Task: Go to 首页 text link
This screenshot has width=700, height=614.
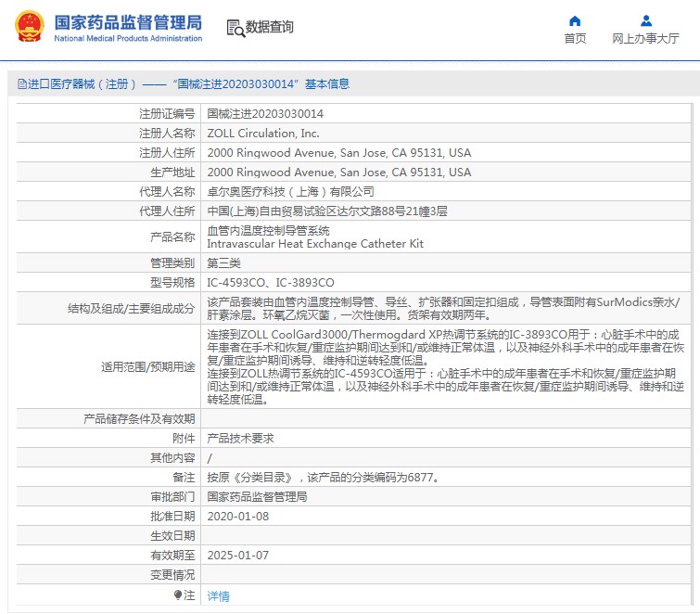Action: coord(575,38)
